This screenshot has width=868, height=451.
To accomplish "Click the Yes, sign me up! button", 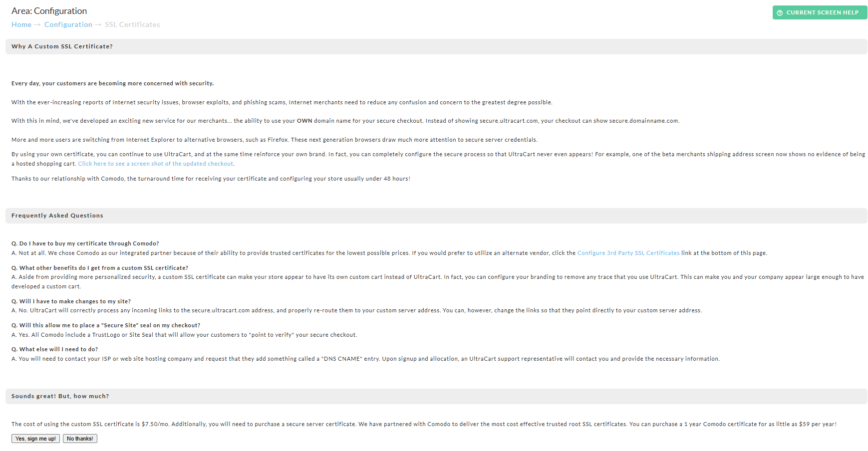I will pyautogui.click(x=35, y=439).
